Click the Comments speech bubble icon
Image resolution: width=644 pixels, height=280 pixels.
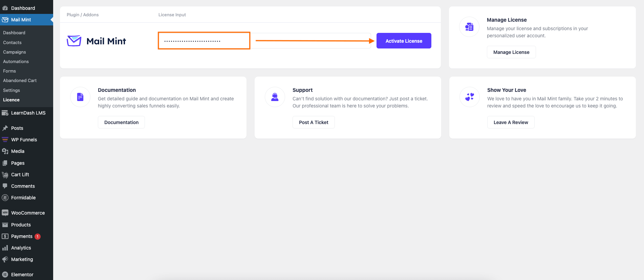click(x=5, y=186)
